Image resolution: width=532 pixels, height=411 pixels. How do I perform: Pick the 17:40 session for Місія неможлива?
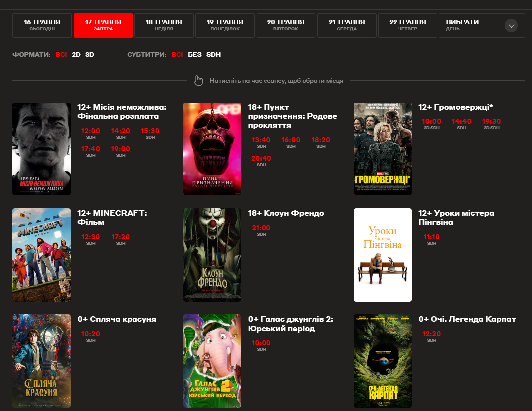click(x=91, y=151)
